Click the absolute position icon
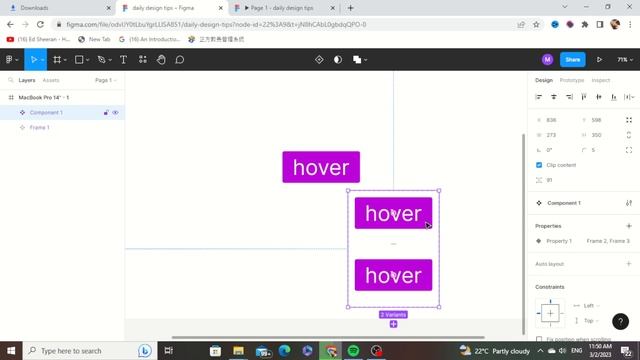Image resolution: width=640 pixels, height=360 pixels. pos(629,120)
